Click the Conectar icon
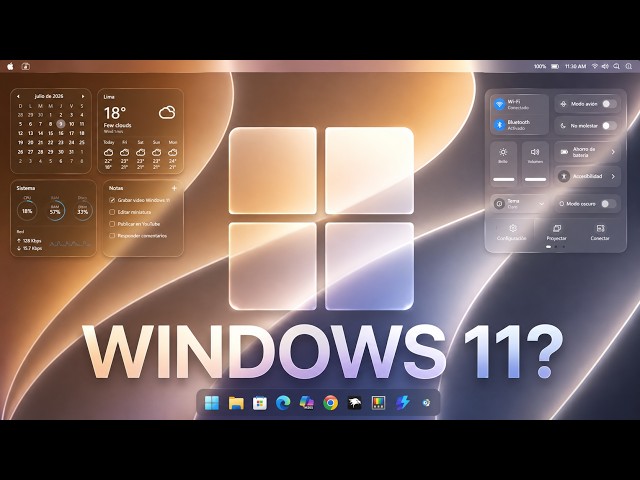Viewport: 640px width, 480px height. (x=600, y=228)
